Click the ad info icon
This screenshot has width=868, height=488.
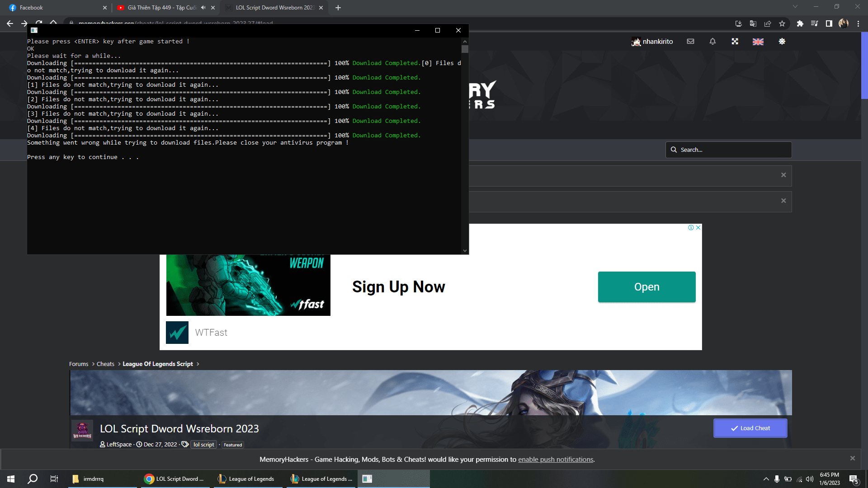pos(691,228)
